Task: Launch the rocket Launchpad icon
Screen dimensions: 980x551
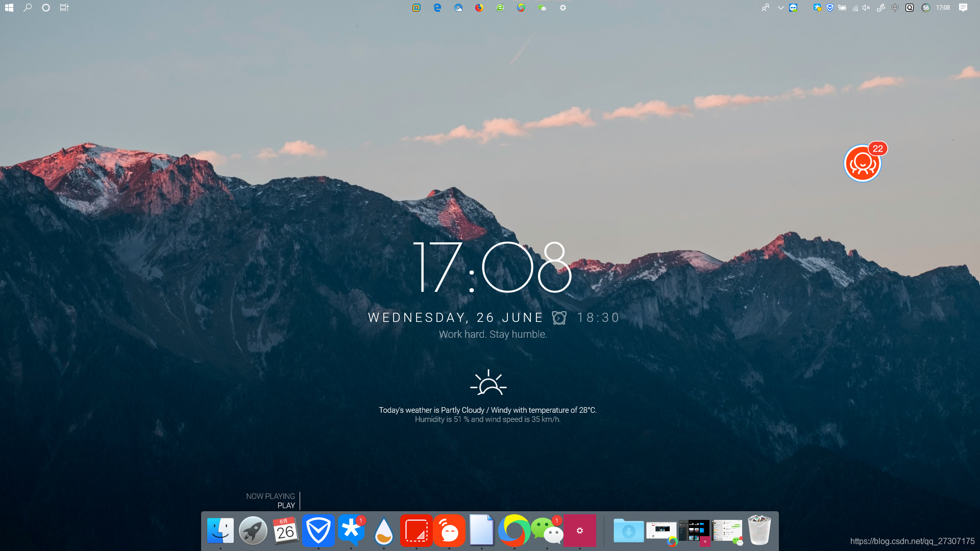Action: [x=253, y=531]
